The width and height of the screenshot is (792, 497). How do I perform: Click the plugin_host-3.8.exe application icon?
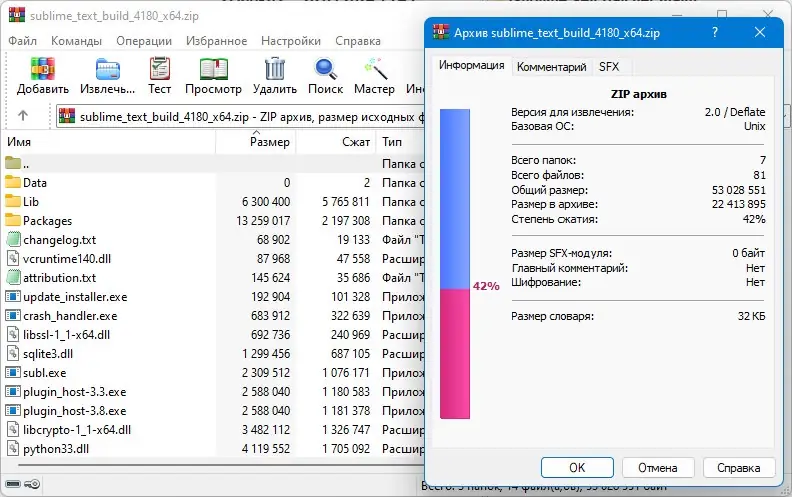click(x=13, y=411)
